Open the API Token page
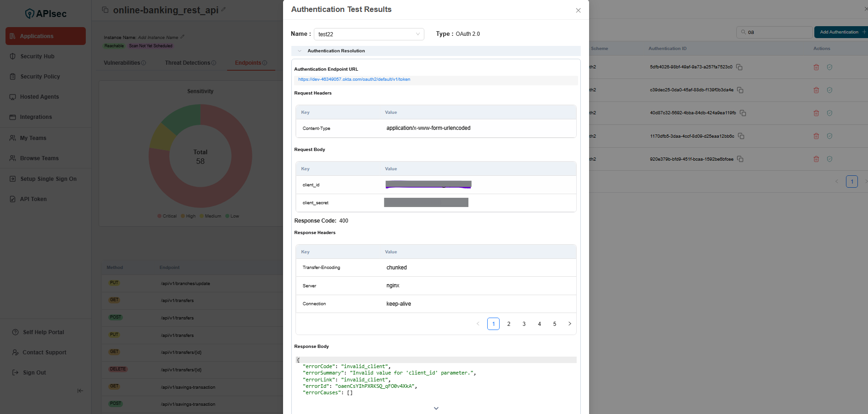Viewport: 868px width, 414px height. coord(33,199)
